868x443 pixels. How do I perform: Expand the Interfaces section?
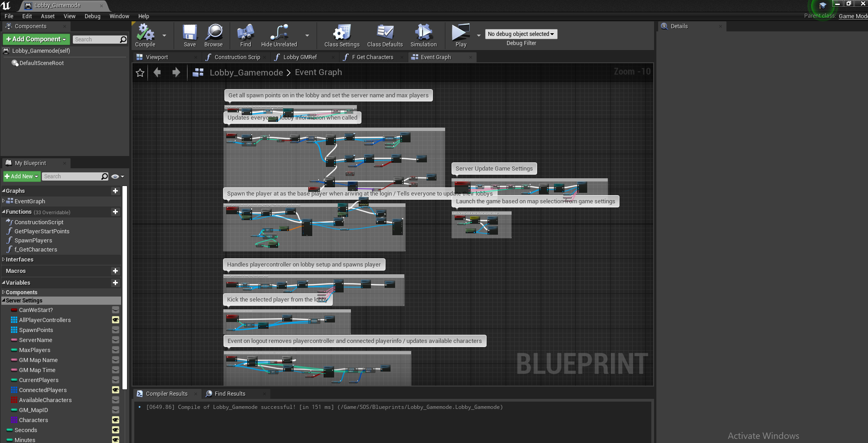tap(4, 259)
